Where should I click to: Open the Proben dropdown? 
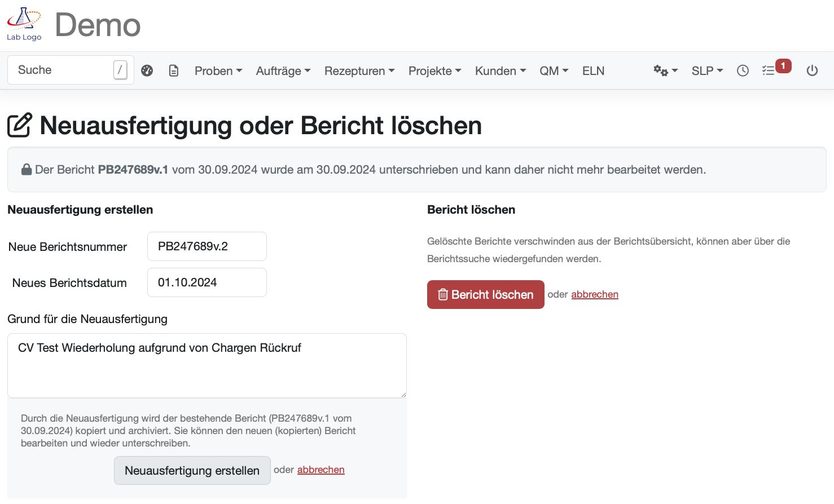[x=218, y=70]
